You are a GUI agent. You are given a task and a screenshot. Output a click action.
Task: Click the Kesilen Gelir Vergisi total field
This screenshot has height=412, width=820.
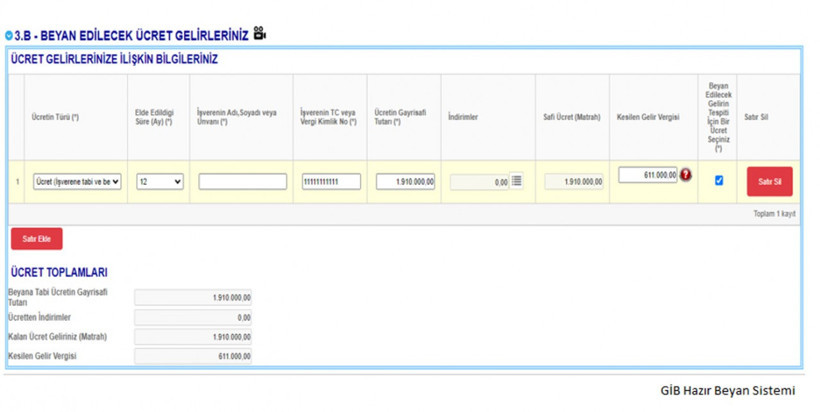(x=193, y=356)
